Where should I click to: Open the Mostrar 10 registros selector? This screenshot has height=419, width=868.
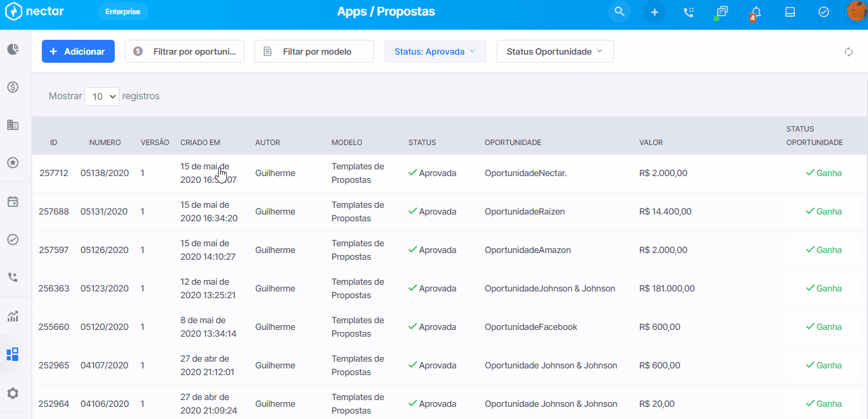[102, 96]
